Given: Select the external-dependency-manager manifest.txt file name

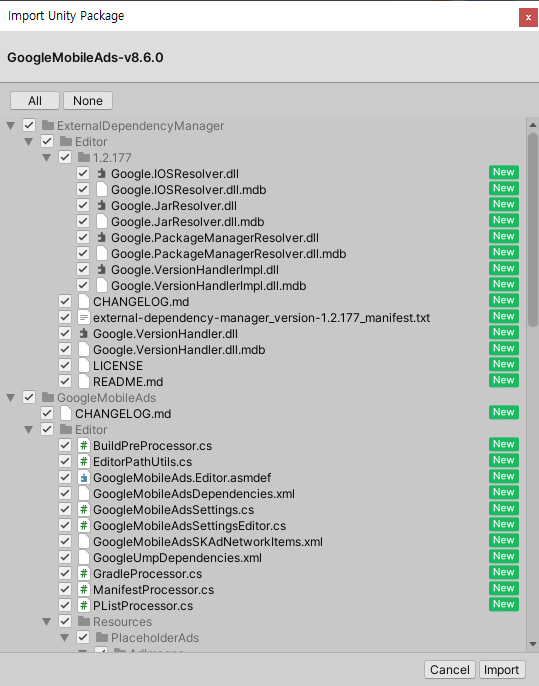Looking at the screenshot, I should click(261, 318).
